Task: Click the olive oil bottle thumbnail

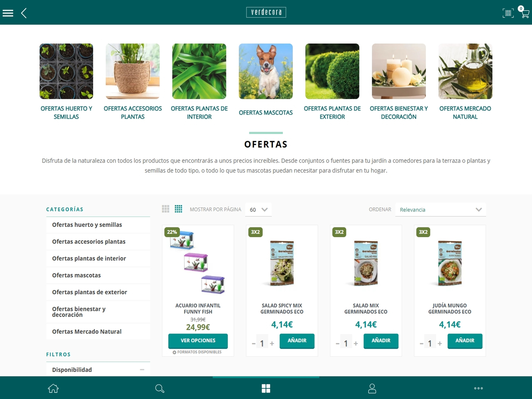Action: click(x=465, y=71)
